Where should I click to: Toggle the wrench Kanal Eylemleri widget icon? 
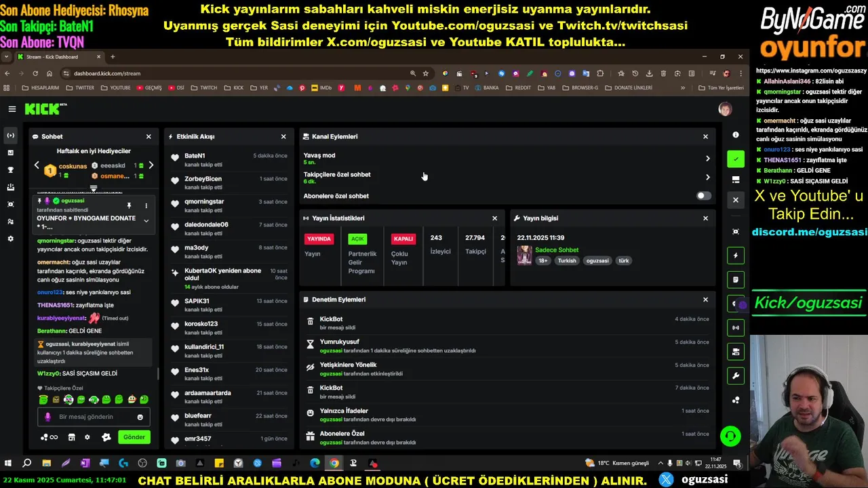pyautogui.click(x=736, y=375)
